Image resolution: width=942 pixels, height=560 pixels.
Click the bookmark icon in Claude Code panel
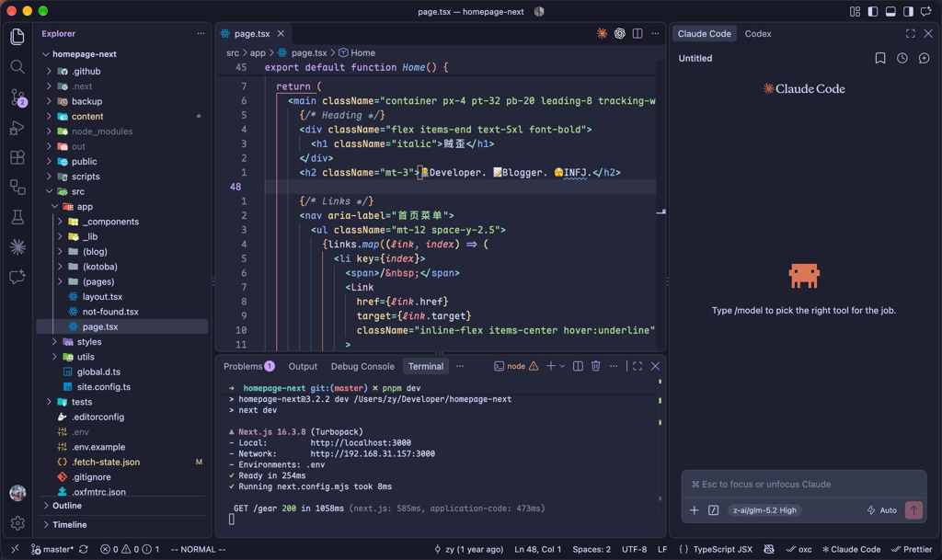pos(880,58)
